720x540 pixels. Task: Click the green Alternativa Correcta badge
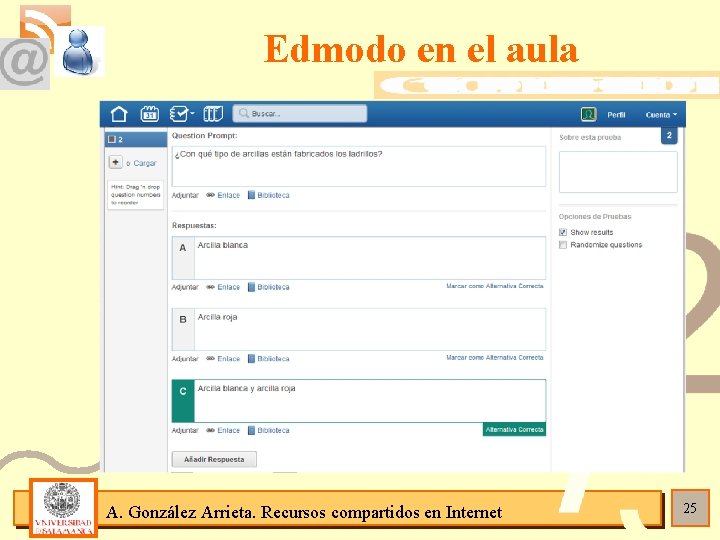click(514, 429)
